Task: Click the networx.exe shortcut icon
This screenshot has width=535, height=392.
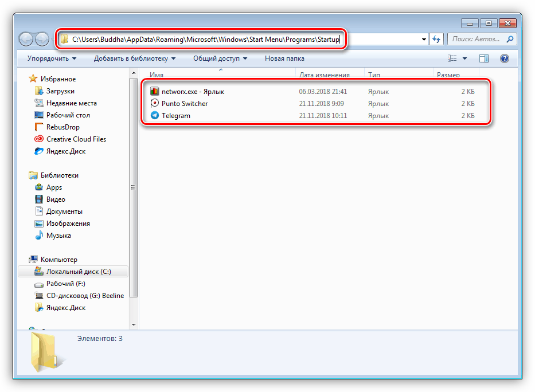Action: (155, 91)
